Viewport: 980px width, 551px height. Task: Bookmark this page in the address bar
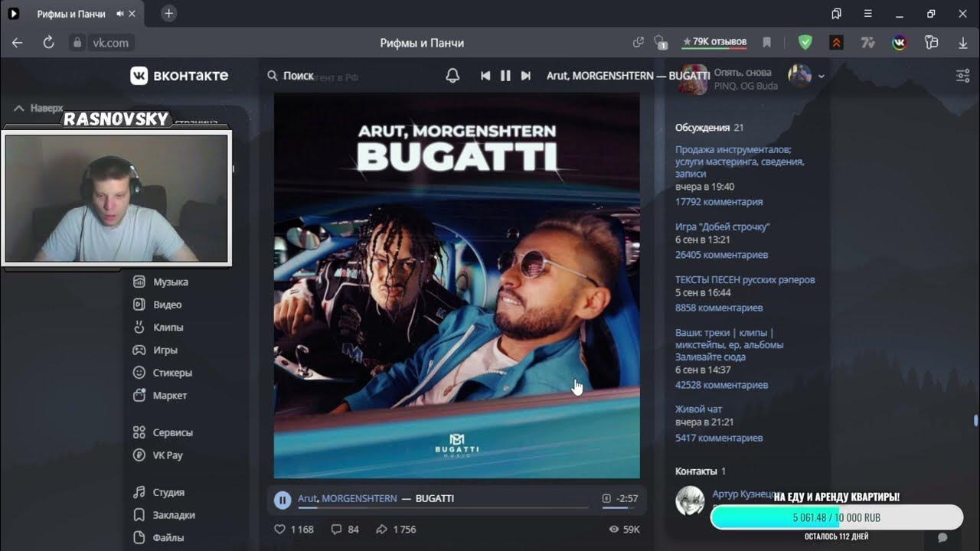click(766, 43)
